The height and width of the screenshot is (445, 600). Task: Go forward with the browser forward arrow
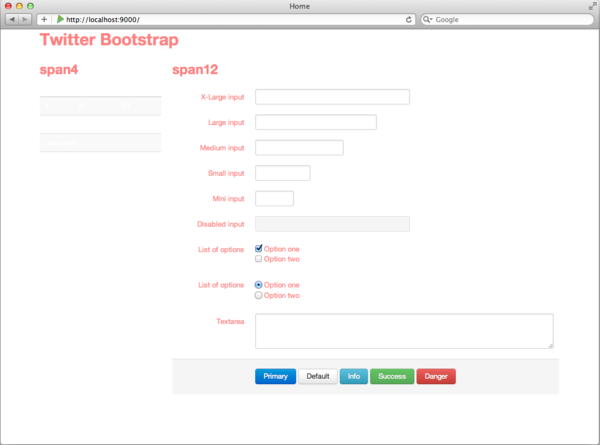[x=25, y=19]
